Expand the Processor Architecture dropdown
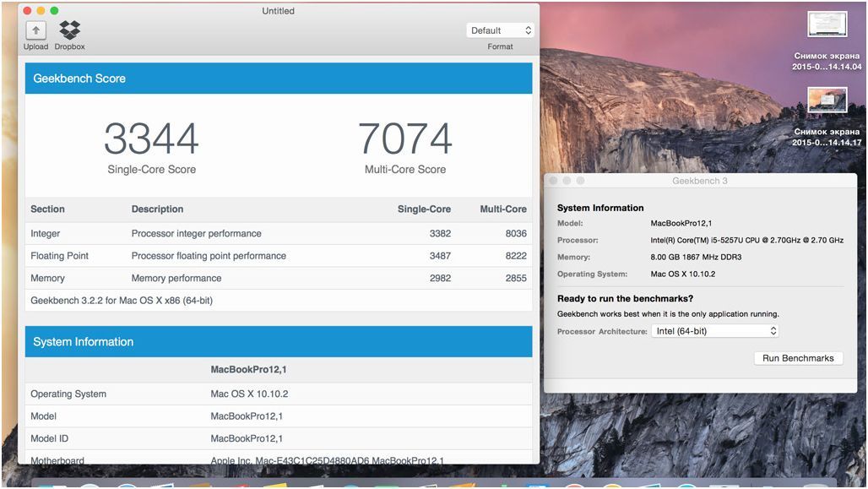Image resolution: width=868 pixels, height=489 pixels. (x=715, y=331)
